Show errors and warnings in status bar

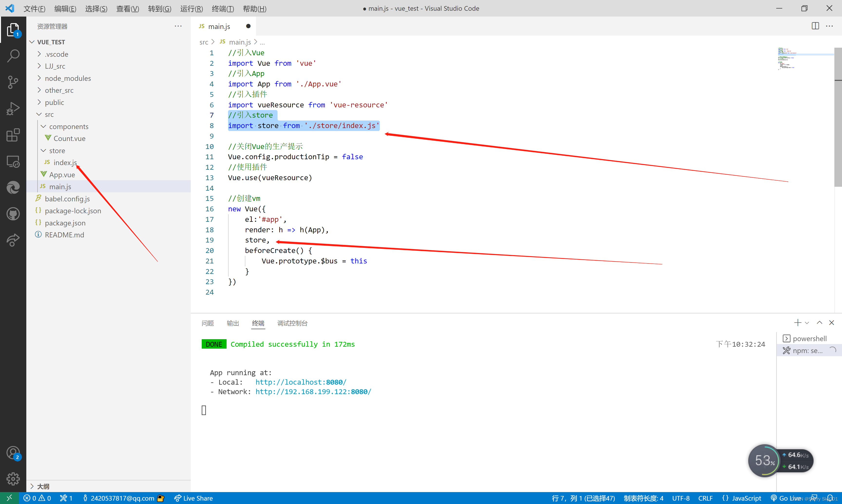(x=37, y=498)
